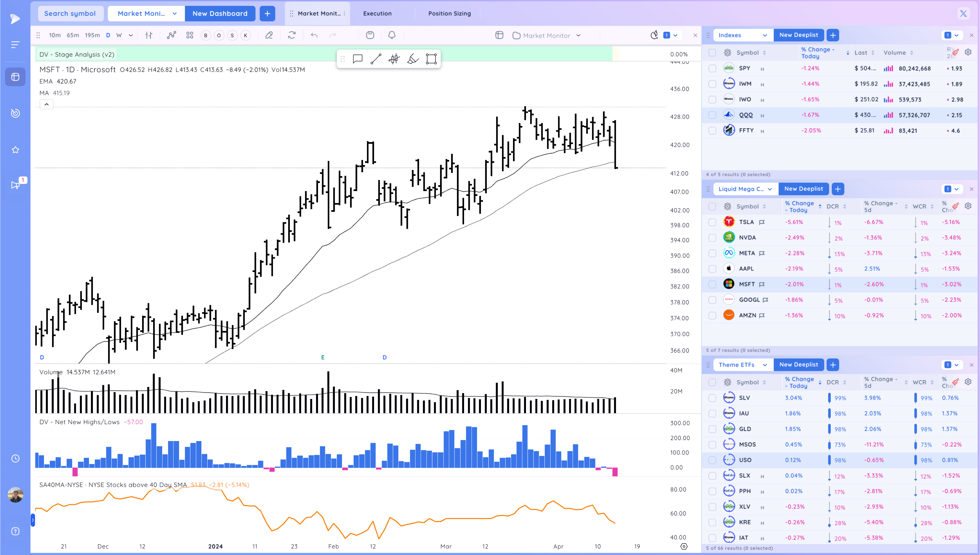The image size is (980, 555).
Task: Open the clock history icon in sidebar
Action: tap(15, 458)
